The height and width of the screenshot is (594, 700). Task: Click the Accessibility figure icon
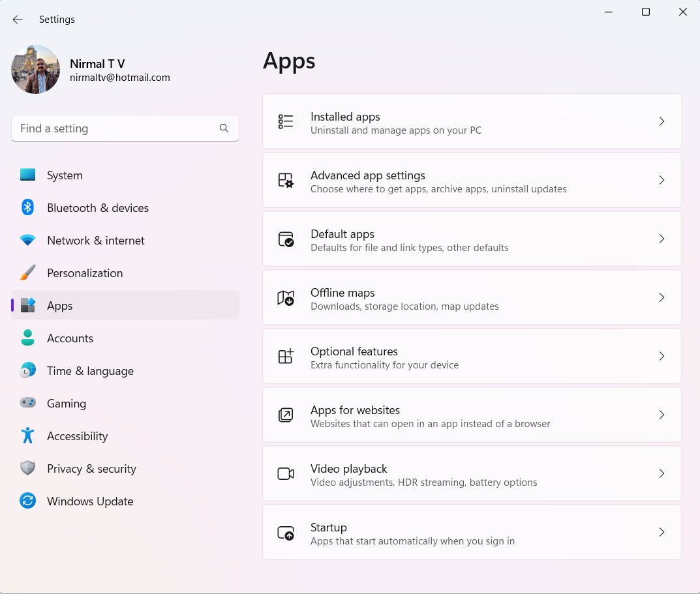[27, 436]
